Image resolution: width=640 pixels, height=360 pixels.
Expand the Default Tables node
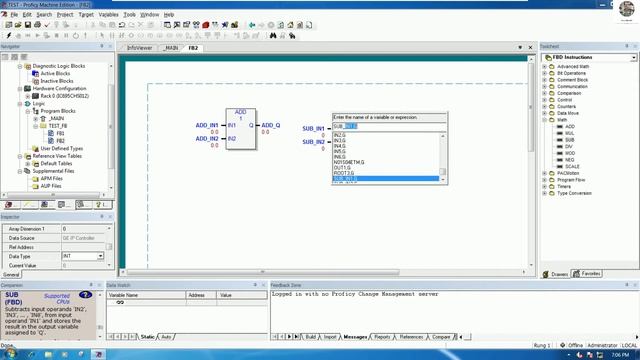28,164
